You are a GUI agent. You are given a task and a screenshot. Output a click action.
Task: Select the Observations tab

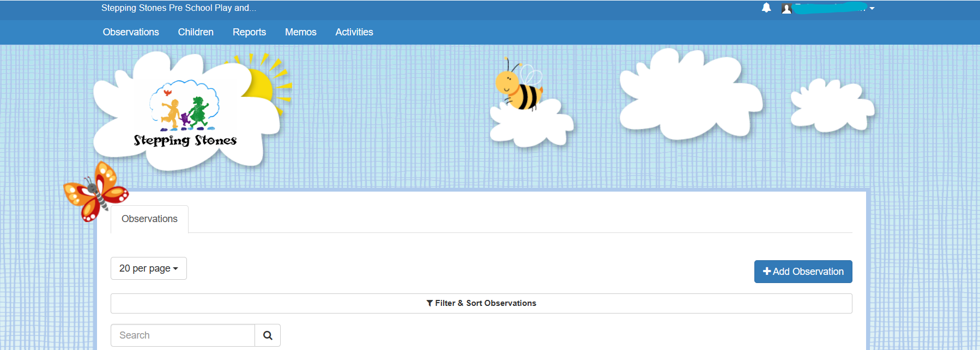point(149,219)
